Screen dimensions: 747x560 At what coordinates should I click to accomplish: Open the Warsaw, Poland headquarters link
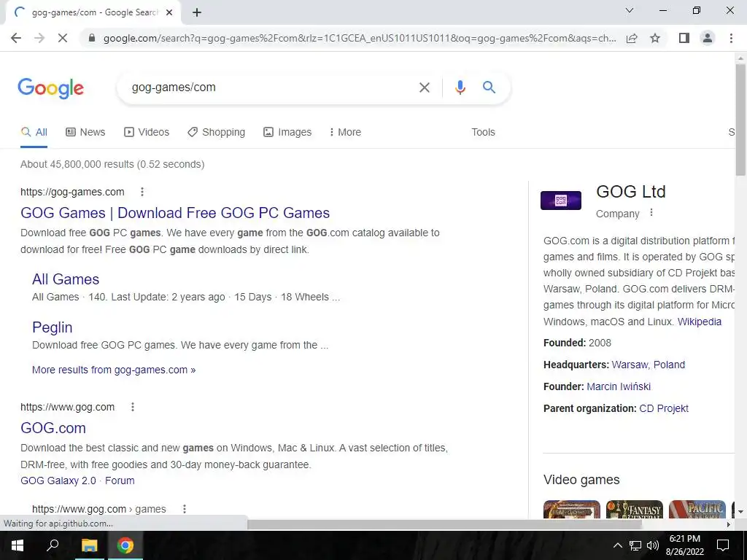click(649, 365)
